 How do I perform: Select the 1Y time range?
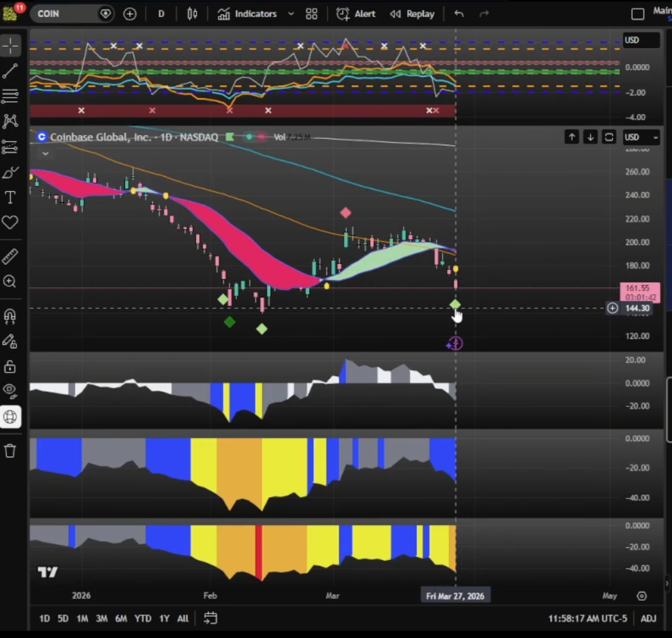point(165,619)
